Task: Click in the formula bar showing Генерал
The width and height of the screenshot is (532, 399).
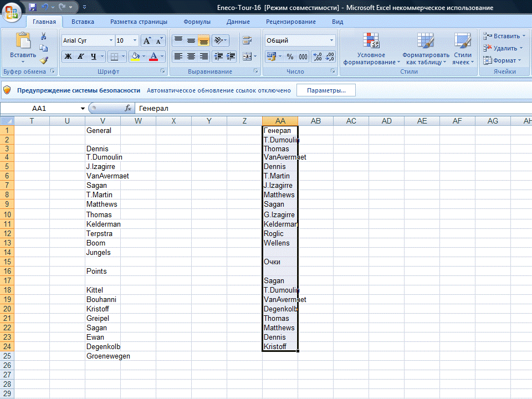Action: (x=333, y=108)
